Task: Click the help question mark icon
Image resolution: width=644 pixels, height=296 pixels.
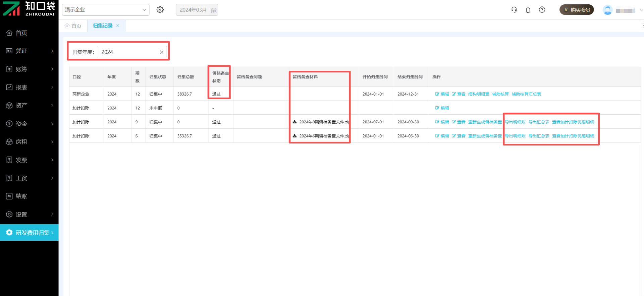Action: (x=542, y=10)
